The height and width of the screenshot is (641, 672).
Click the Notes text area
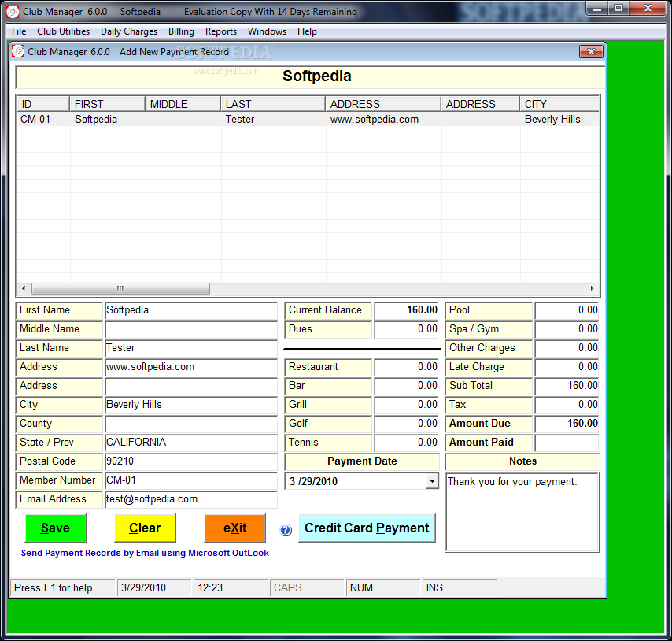point(522,513)
